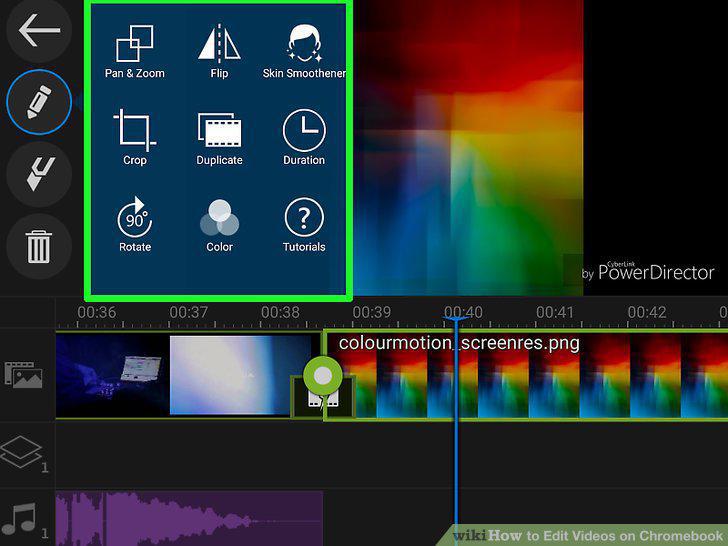Jump to 00:42 on the timeline ruler
Viewport: 728px width, 546px height.
(x=647, y=312)
